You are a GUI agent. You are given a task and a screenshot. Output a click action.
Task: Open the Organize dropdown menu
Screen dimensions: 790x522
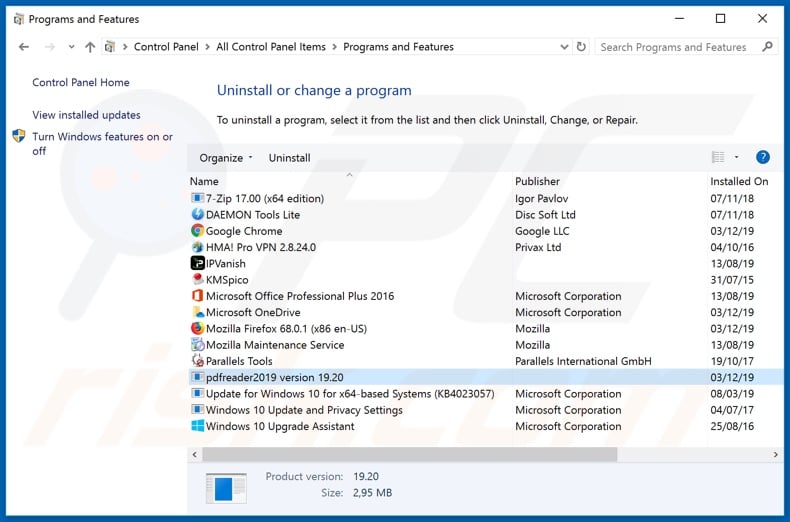(x=225, y=158)
